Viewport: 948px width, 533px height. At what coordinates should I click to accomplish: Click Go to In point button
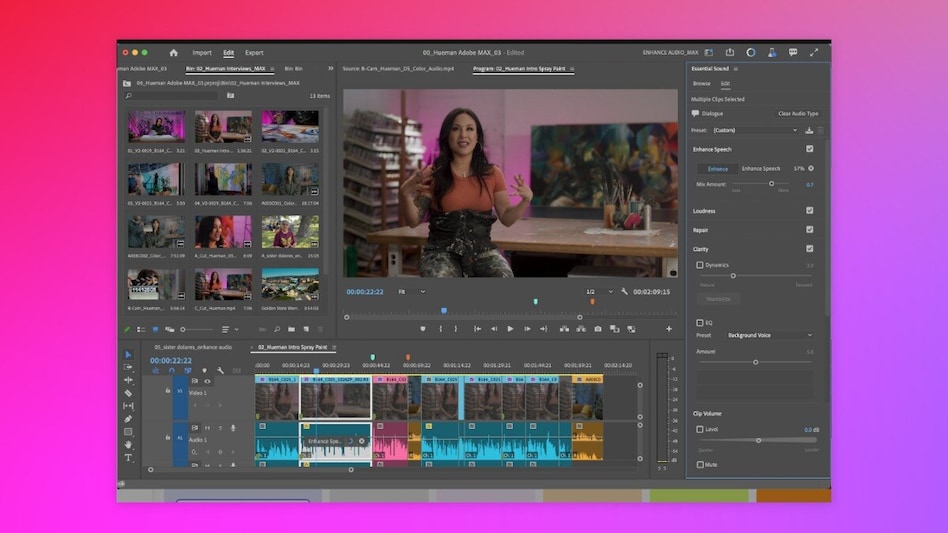477,329
